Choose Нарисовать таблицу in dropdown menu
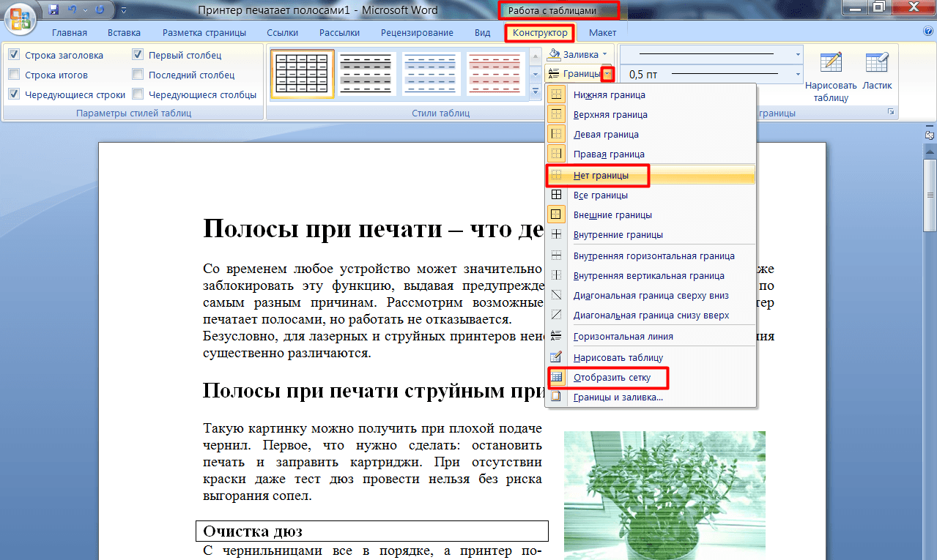Image resolution: width=937 pixels, height=560 pixels. [x=651, y=357]
